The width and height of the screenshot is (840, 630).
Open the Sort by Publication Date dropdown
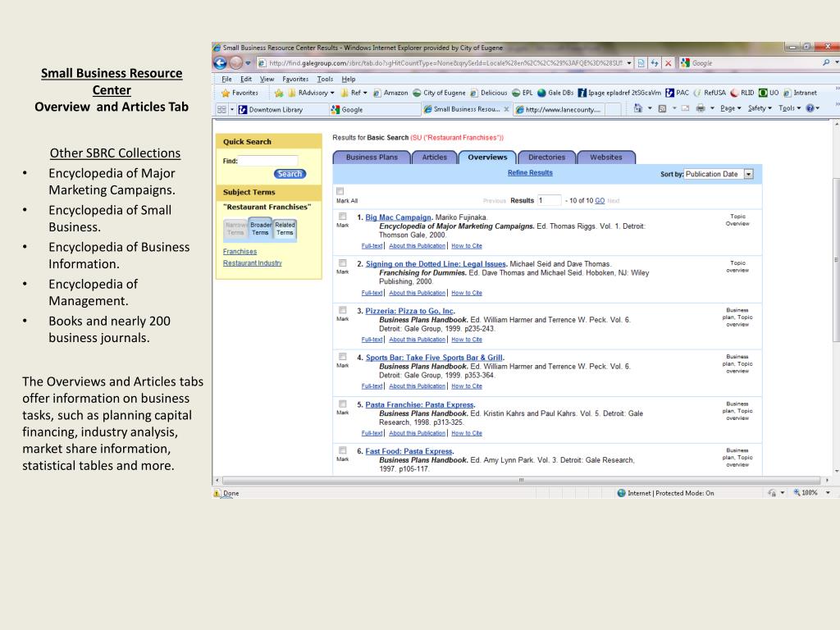[719, 174]
